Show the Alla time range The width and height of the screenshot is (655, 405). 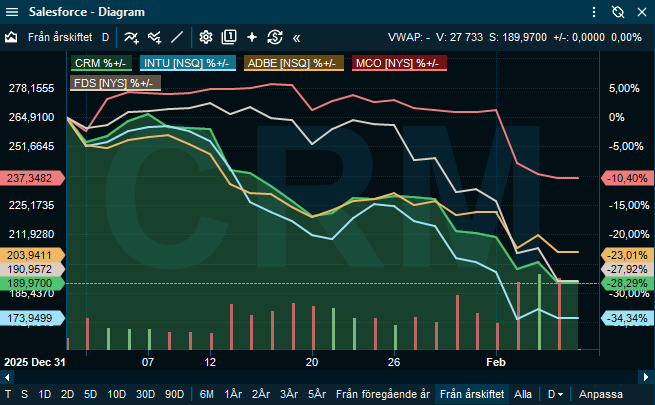click(523, 394)
